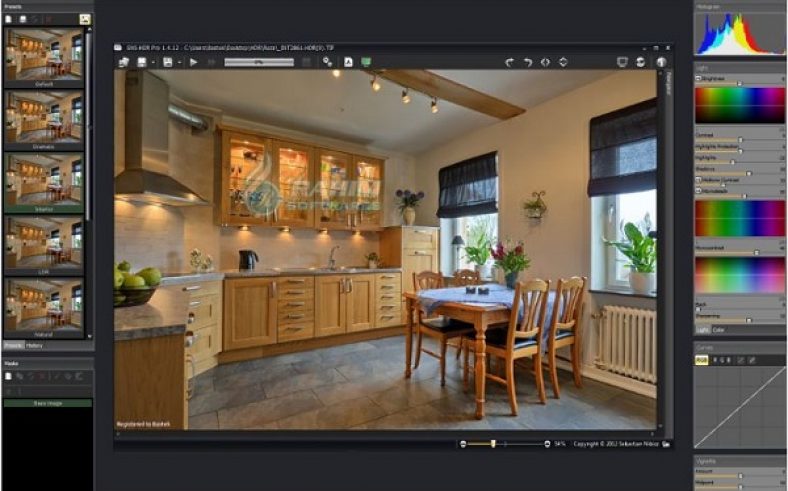The width and height of the screenshot is (788, 491).
Task: Select the Interior preset thumbnail
Action: [x=44, y=182]
